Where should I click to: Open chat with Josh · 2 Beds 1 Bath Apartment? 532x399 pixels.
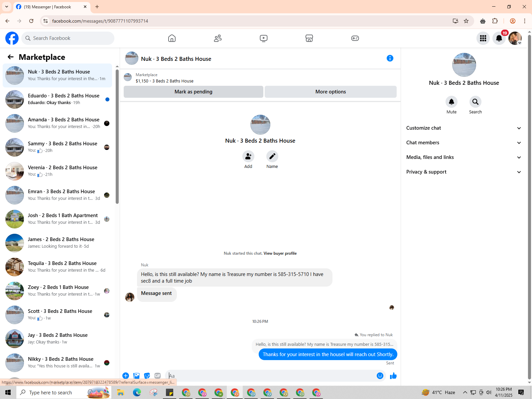click(x=57, y=219)
